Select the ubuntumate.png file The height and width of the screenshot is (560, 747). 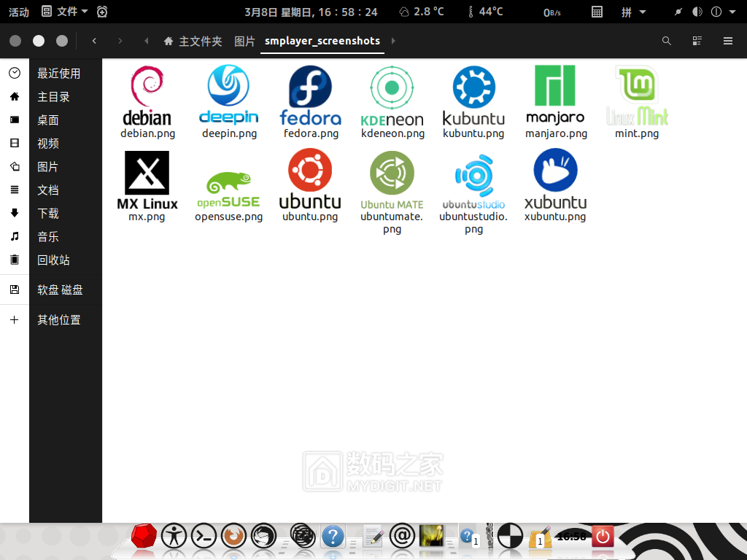pos(392,192)
